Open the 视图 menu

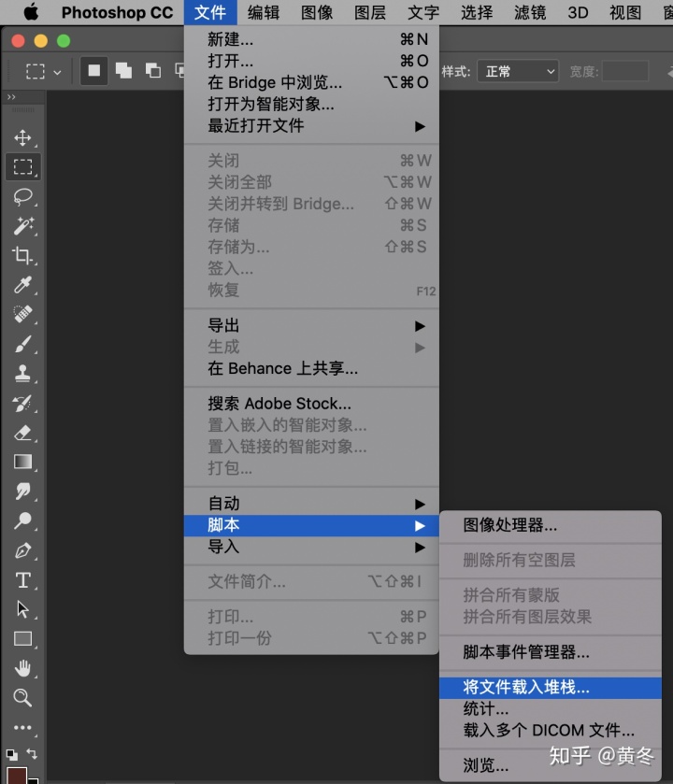[x=625, y=12]
